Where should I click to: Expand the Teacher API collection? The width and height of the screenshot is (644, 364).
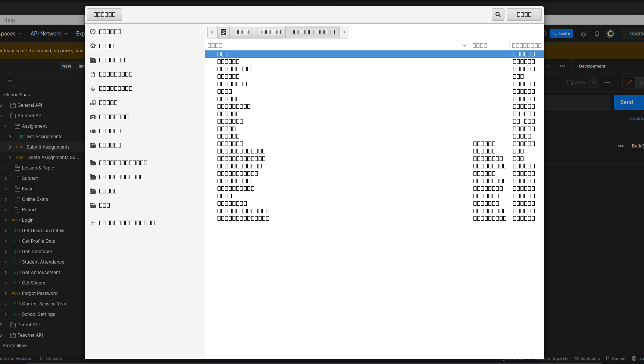point(6,335)
